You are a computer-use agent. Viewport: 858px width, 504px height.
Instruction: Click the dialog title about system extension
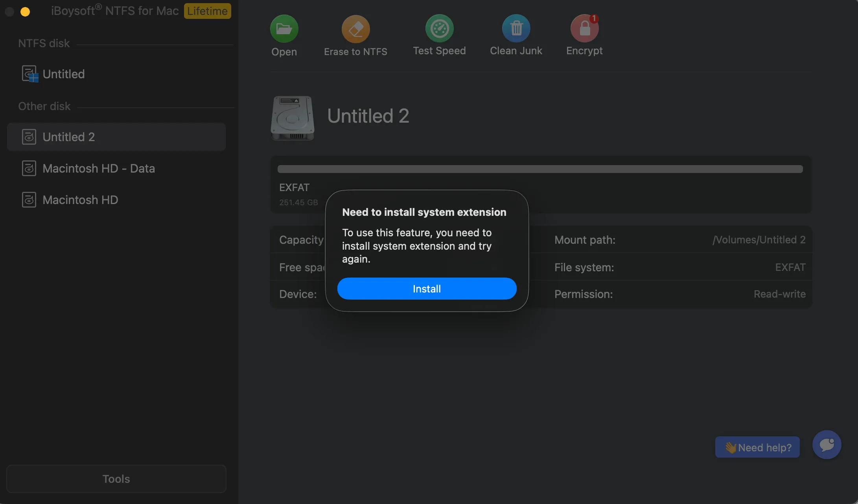[424, 212]
